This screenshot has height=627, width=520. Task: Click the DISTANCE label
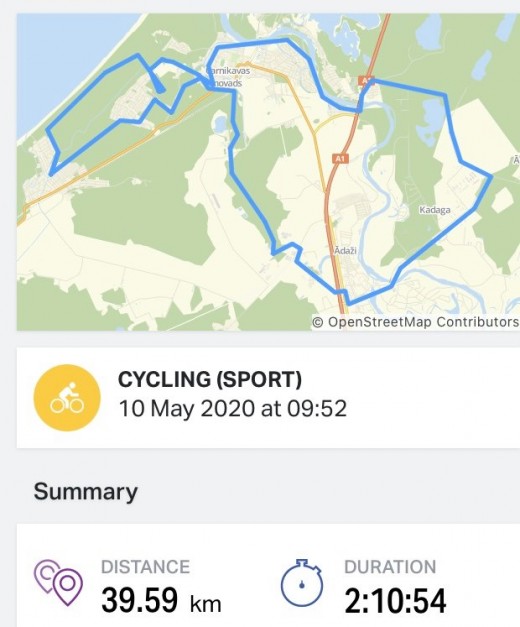coord(145,567)
